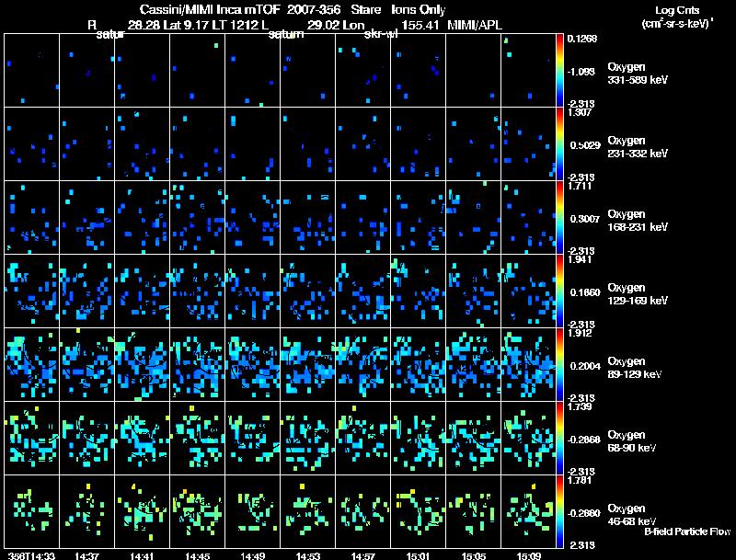Select the 231-332 keV panel at 14:57
736x560 pixels.
pyautogui.click(x=362, y=144)
